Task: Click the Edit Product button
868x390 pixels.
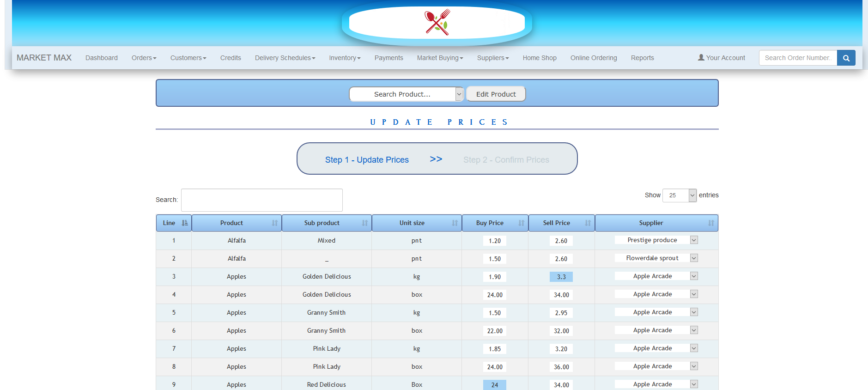Action: [x=496, y=94]
